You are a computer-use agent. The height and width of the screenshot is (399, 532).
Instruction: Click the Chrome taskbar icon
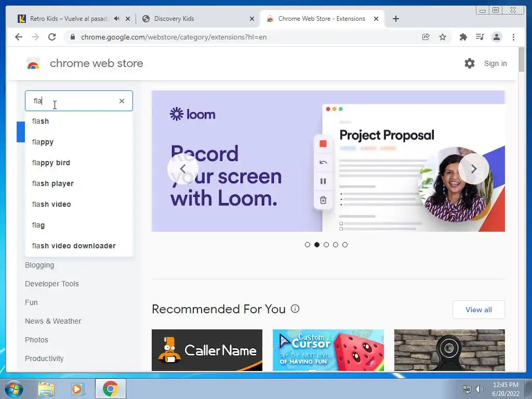pos(111,389)
